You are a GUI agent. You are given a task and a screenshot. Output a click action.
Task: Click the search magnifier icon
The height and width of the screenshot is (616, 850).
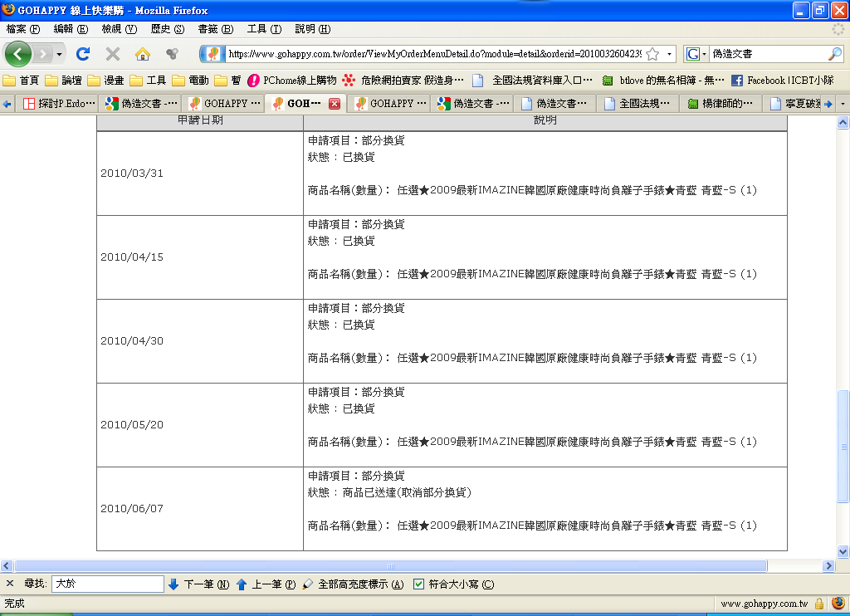click(x=835, y=54)
